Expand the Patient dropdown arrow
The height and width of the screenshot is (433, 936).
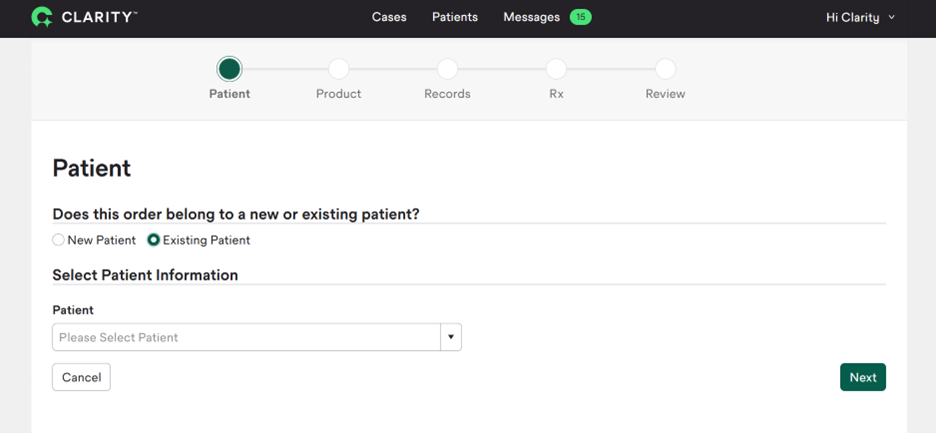[451, 337]
